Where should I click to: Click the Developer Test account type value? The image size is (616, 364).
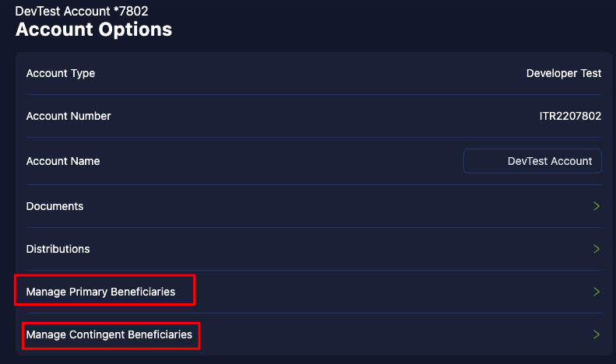pyautogui.click(x=564, y=73)
